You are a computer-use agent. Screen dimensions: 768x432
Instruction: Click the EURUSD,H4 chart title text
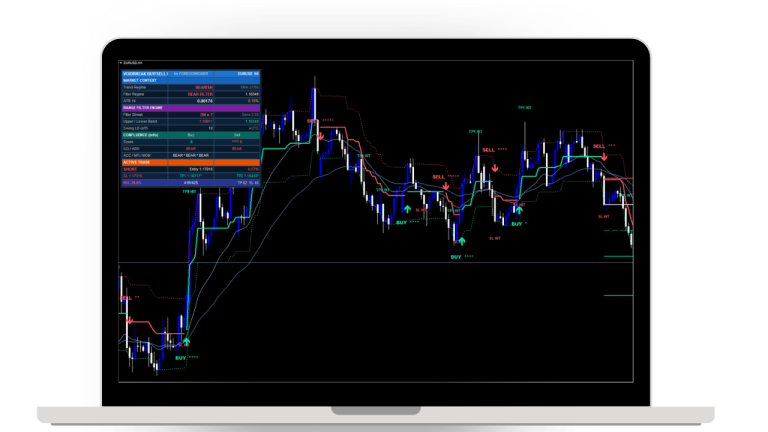click(133, 63)
